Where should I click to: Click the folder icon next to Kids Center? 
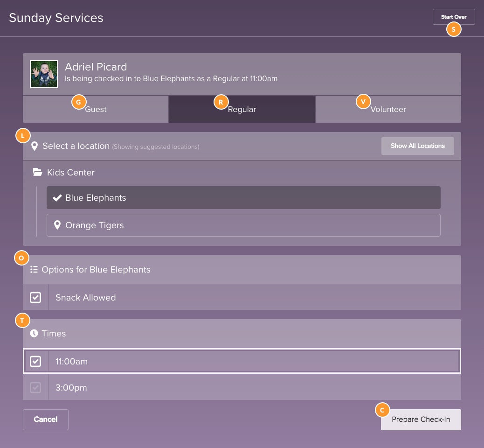coord(38,172)
